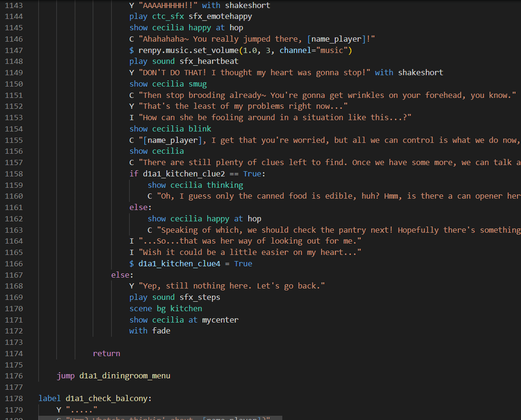Viewport: 521px width, 420px height.
Task: Click shakeshort on line 1149
Action: coord(420,73)
